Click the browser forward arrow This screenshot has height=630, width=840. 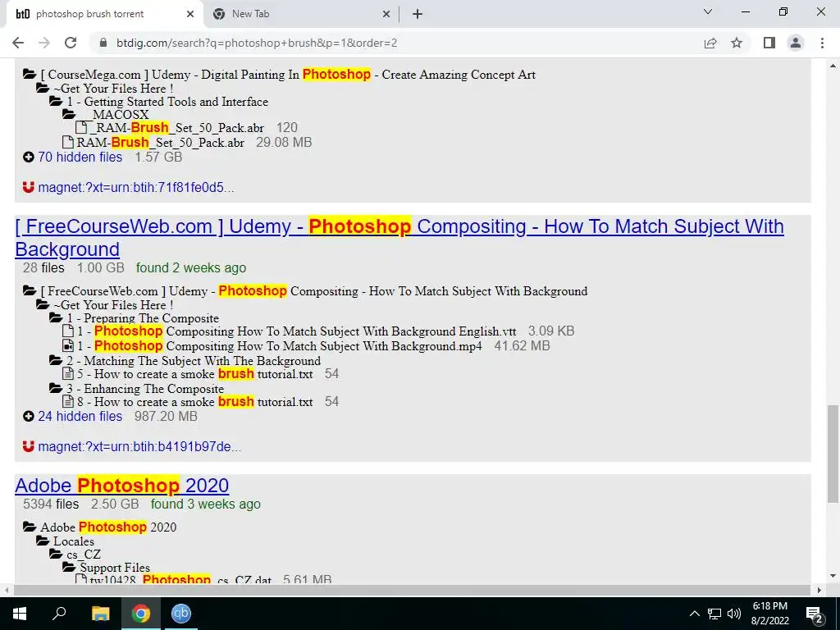44,43
